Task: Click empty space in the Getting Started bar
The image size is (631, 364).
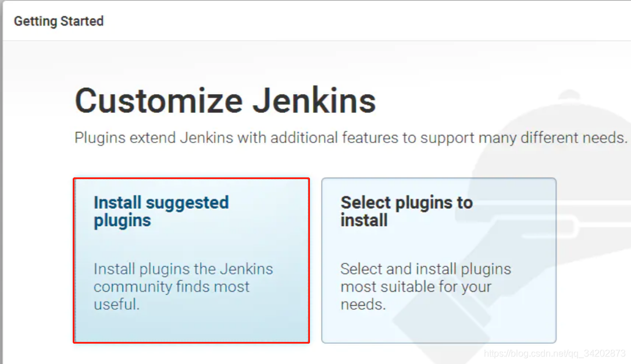Action: pyautogui.click(x=349, y=22)
